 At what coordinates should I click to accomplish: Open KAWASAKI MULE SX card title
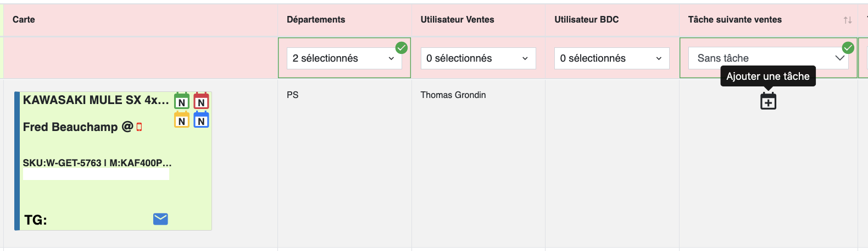[x=96, y=100]
